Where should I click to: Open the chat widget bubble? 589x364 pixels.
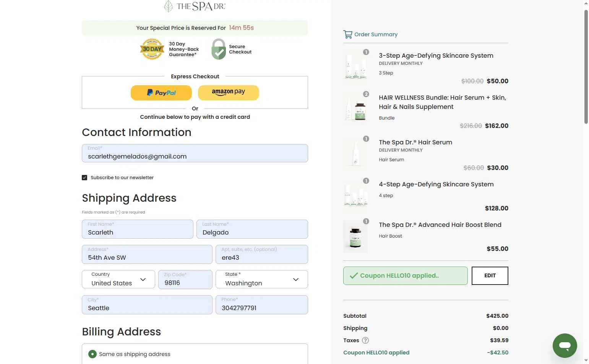(565, 346)
